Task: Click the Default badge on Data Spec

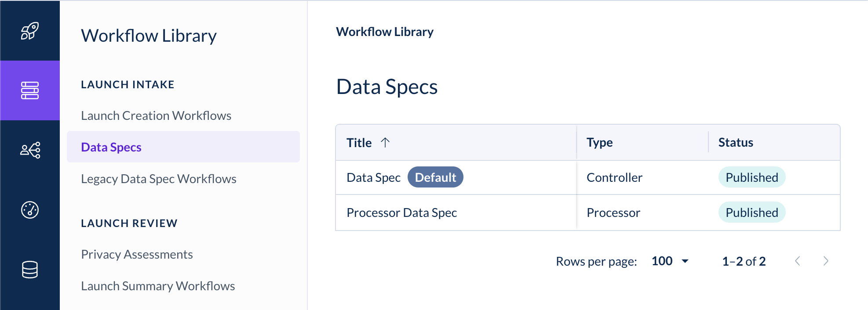Action: (x=435, y=177)
